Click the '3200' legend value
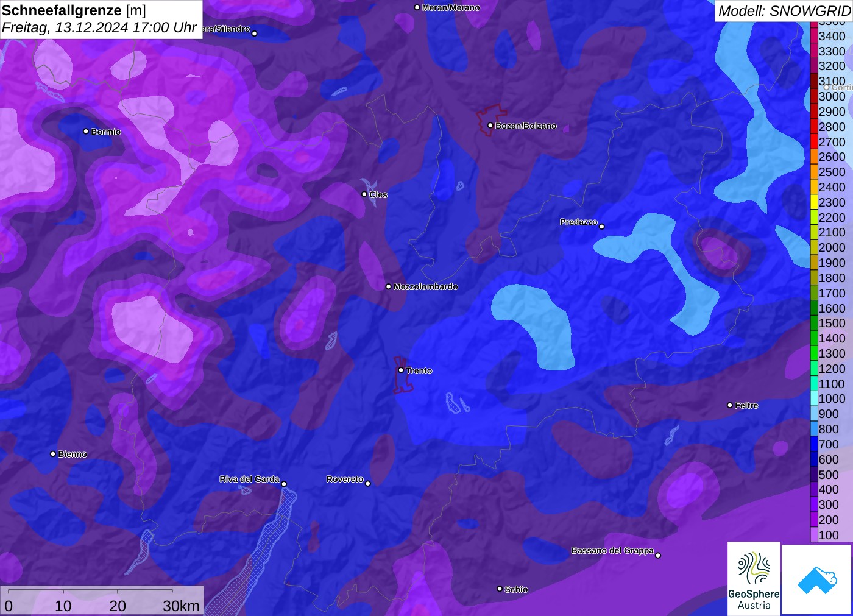Viewport: 853px width, 616px height. (832, 66)
